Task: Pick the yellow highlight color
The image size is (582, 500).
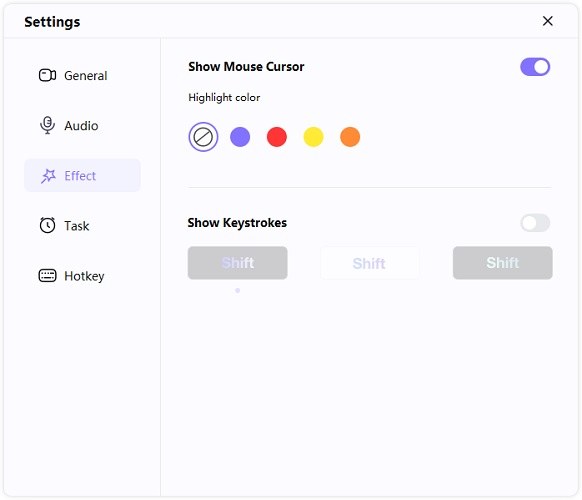Action: click(x=314, y=137)
